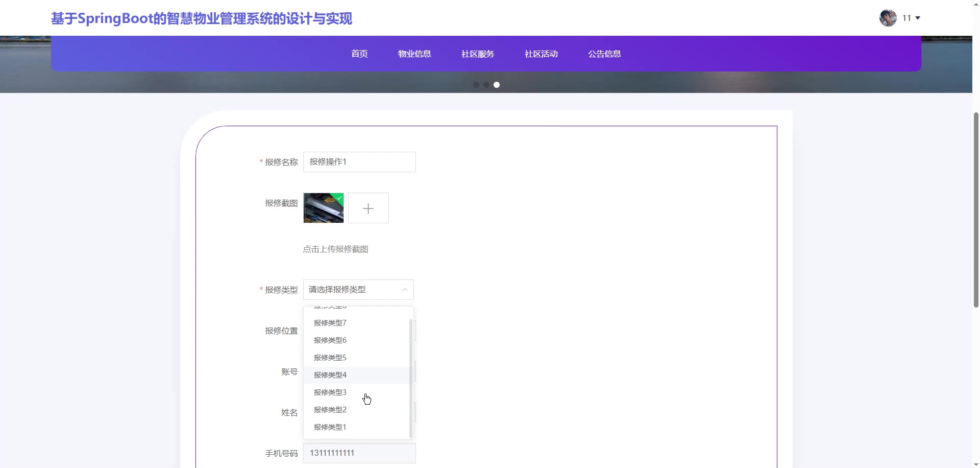Click the user avatar picture
Viewport: 980px width, 468px height.
[x=888, y=18]
